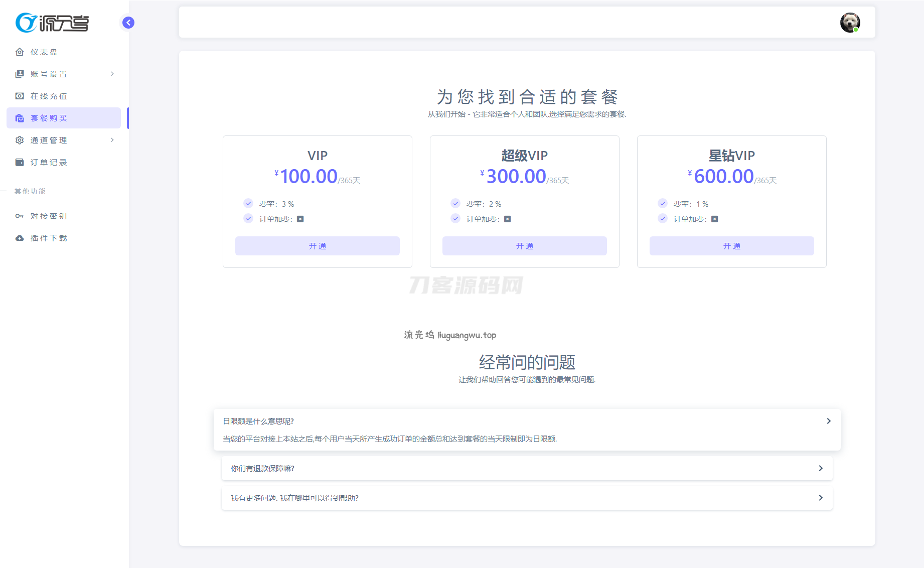Expand the 通道管理 submenu arrow
Image resolution: width=924 pixels, height=568 pixels.
(x=112, y=140)
